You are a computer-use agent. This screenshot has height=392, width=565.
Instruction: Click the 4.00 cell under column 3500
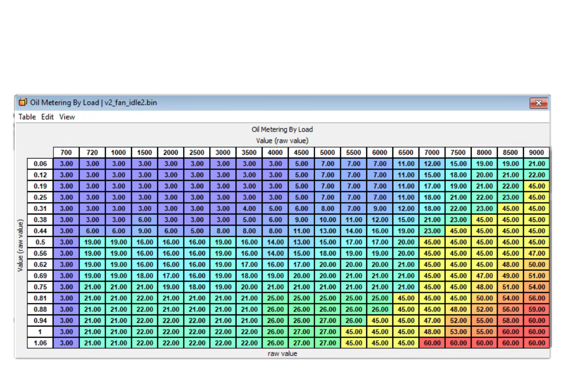249,208
